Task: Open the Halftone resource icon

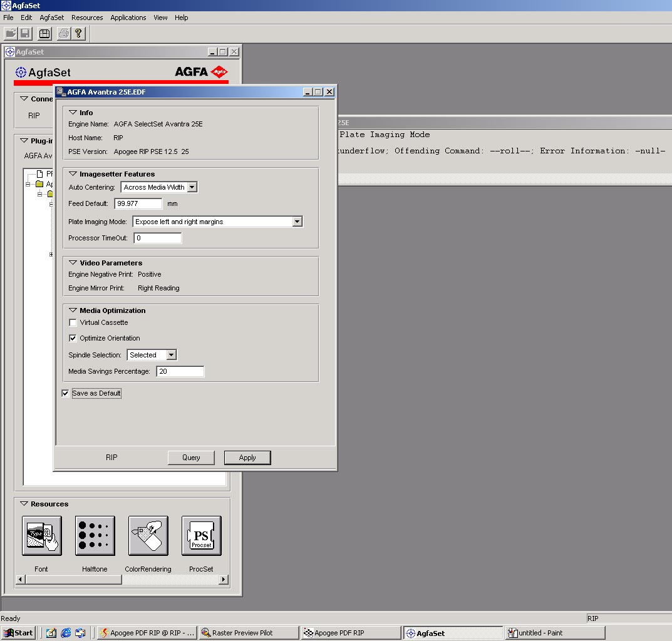Action: pos(95,536)
